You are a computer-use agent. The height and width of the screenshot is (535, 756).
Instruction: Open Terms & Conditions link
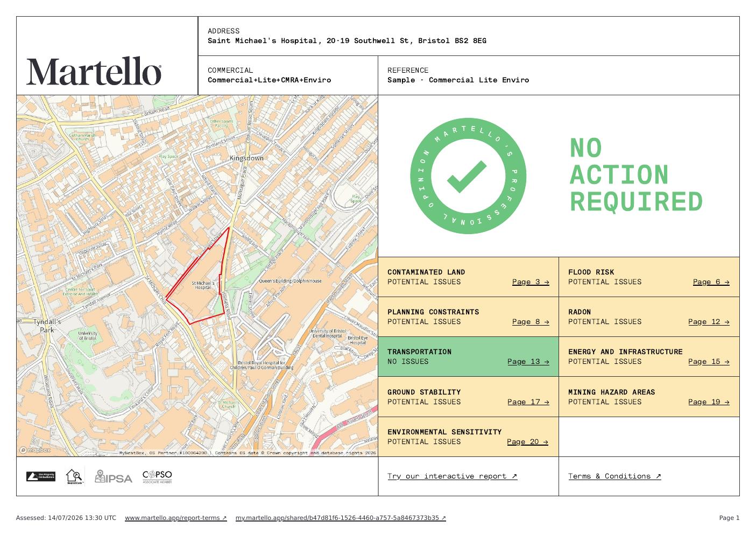tap(614, 476)
